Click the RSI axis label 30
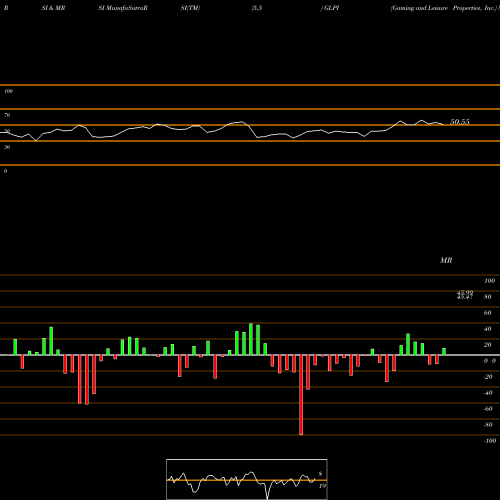This screenshot has height=500, width=500. coord(7,147)
